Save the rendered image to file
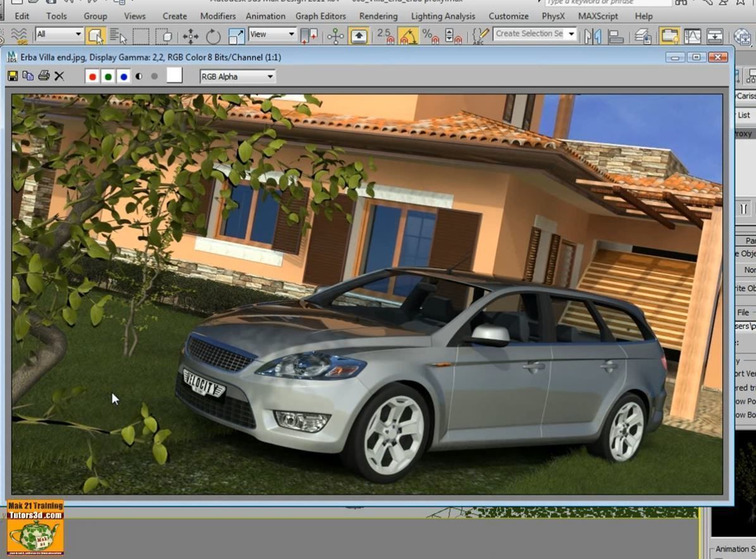This screenshot has width=756, height=559. (13, 76)
